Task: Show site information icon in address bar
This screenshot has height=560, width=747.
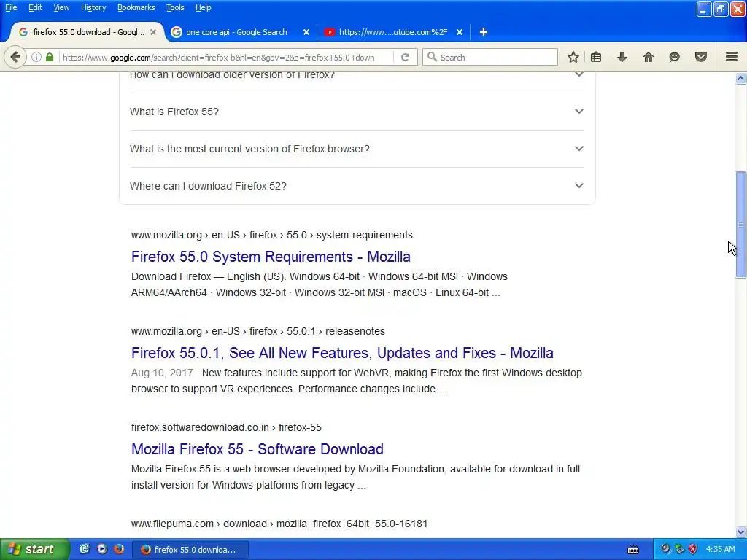Action: click(x=36, y=57)
